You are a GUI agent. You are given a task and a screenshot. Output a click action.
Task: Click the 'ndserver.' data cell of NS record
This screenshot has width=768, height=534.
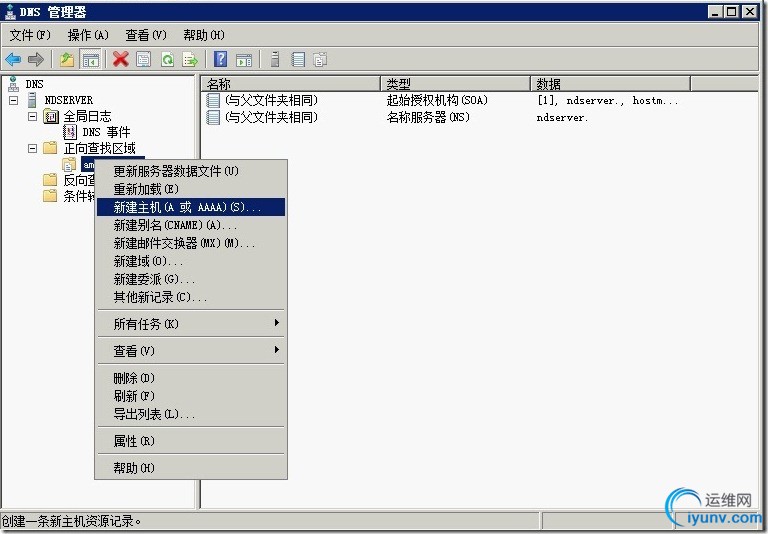click(562, 118)
